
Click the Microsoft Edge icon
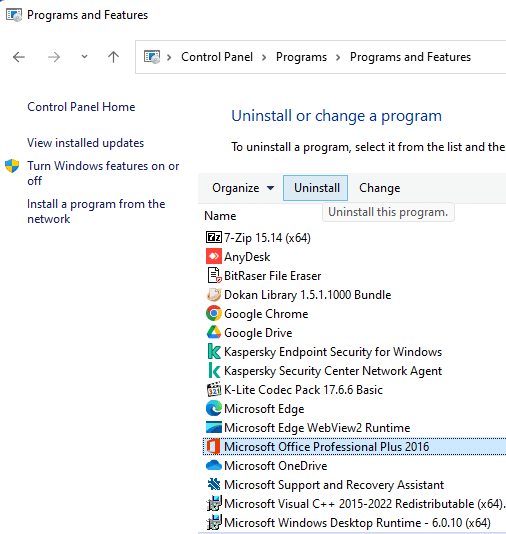[214, 408]
